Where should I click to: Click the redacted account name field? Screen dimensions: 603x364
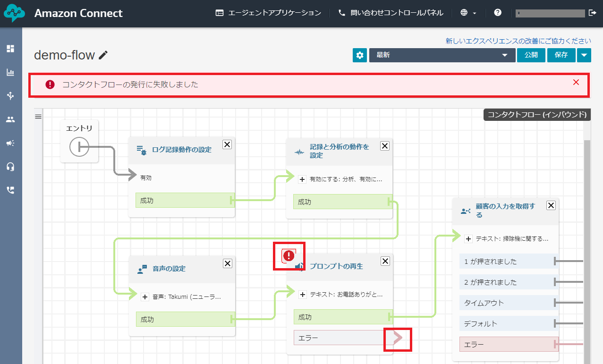point(550,13)
